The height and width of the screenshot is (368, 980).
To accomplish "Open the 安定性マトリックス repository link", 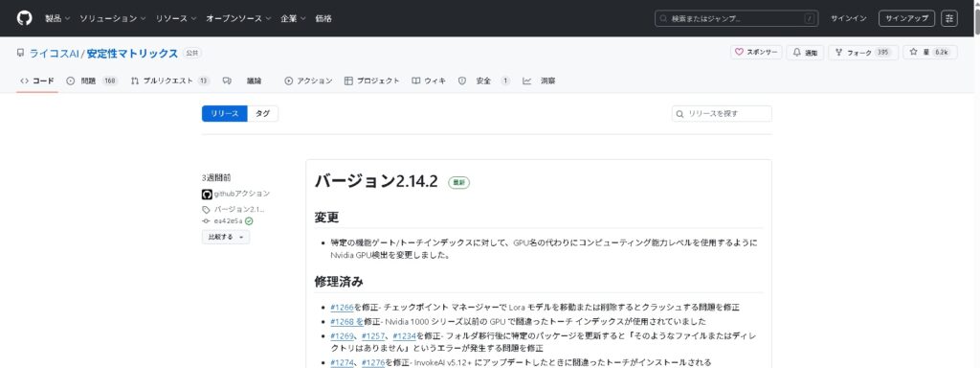I will pyautogui.click(x=132, y=54).
